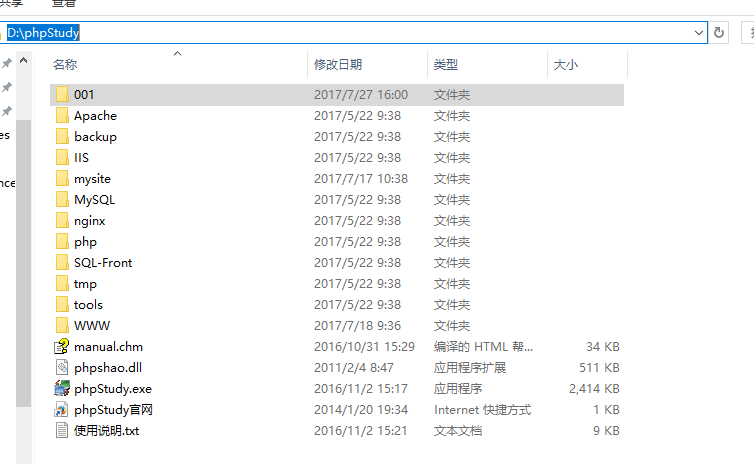754x464 pixels.
Task: Click the size value 2,414 KB
Action: pos(594,389)
